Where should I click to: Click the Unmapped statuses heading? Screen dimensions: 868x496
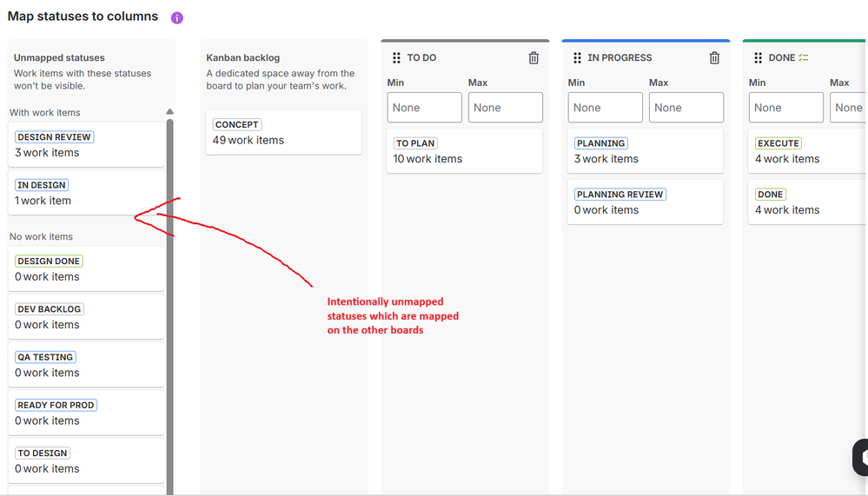point(59,57)
